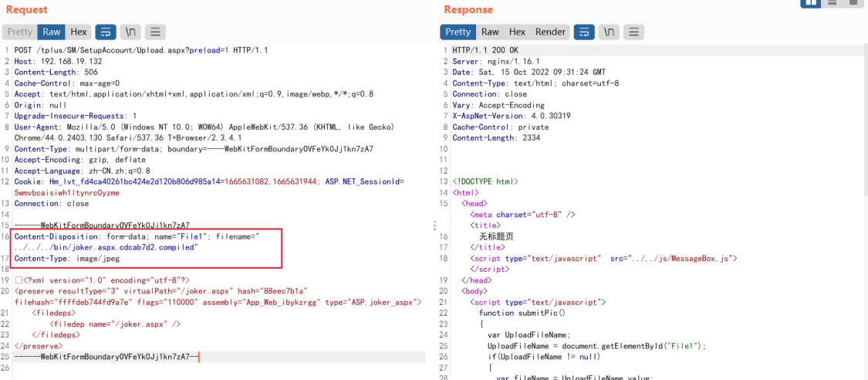Click the Vary: Accept-Encoding header
Image resolution: width=868 pixels, height=380 pixels.
[498, 105]
